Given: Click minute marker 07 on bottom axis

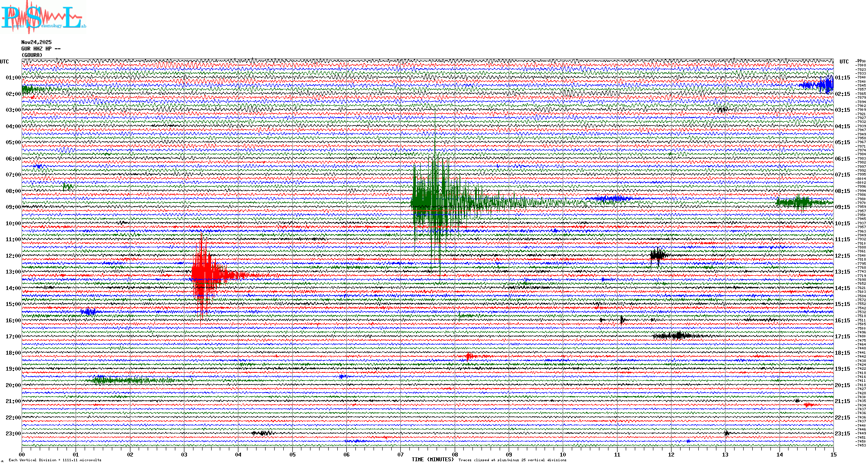Looking at the screenshot, I should click(x=401, y=454).
